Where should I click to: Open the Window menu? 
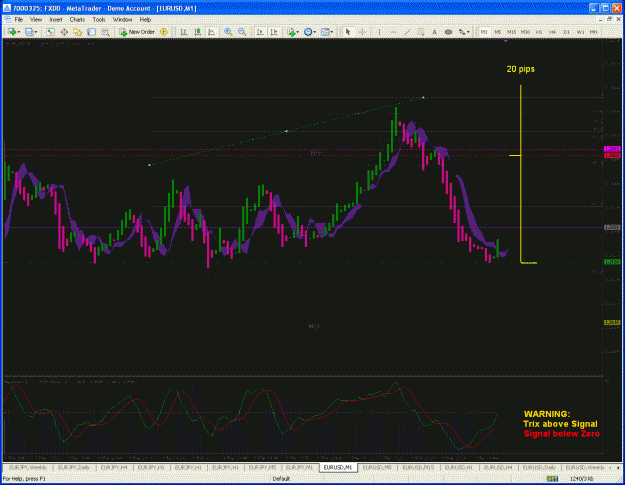click(122, 20)
